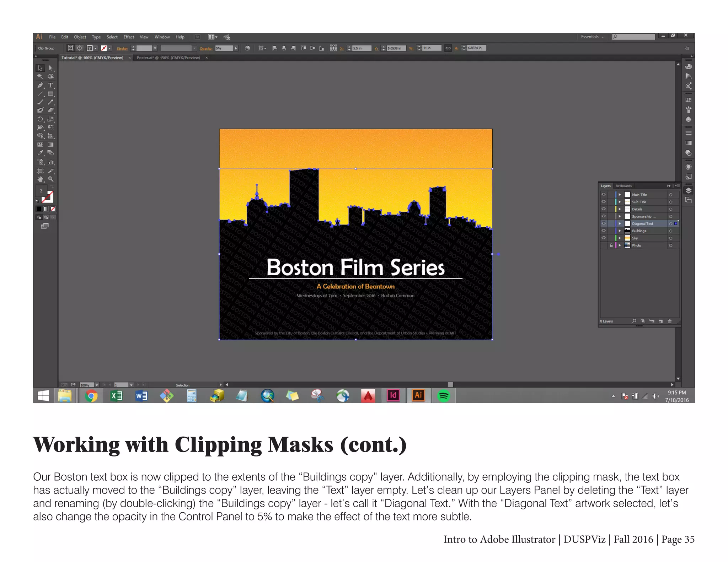This screenshot has width=728, height=562.
Task: Select the Symbol Sprayer tool
Action: coord(40,162)
